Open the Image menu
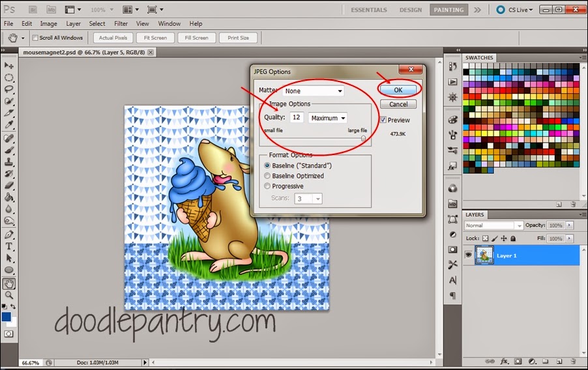This screenshot has height=370, width=588. 49,23
